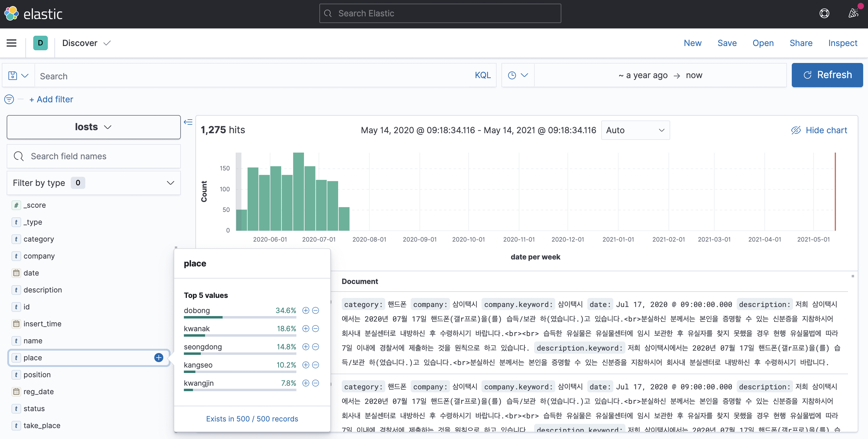Focus the Search field names box
868x439 pixels.
pyautogui.click(x=94, y=156)
